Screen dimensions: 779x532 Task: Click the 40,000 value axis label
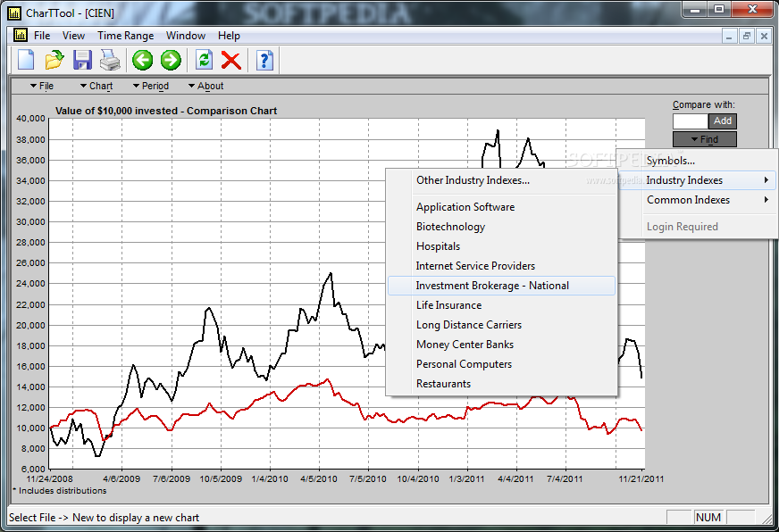point(30,118)
